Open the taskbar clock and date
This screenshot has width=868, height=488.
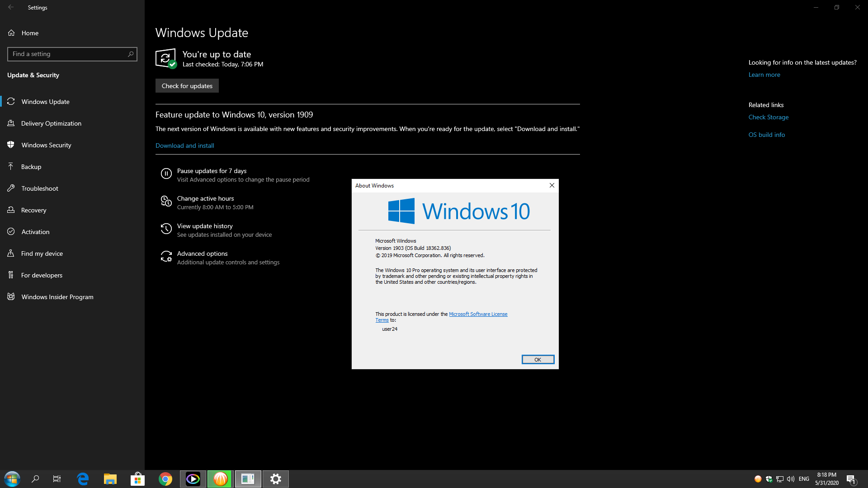(827, 479)
